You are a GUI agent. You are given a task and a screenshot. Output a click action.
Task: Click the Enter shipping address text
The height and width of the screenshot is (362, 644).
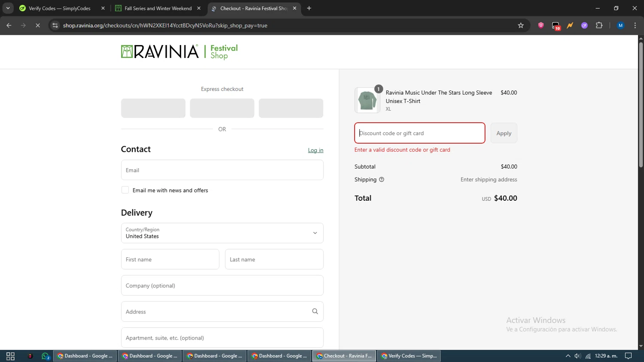pos(489,180)
